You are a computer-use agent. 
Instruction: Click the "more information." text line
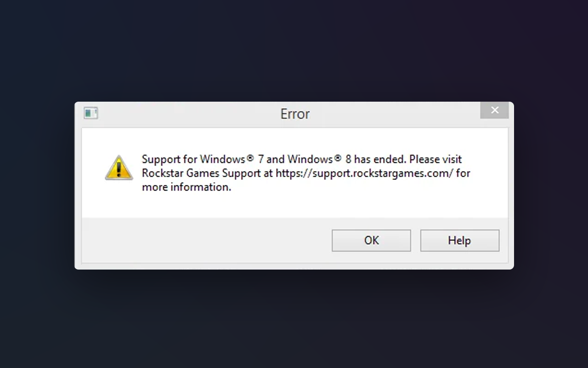187,187
